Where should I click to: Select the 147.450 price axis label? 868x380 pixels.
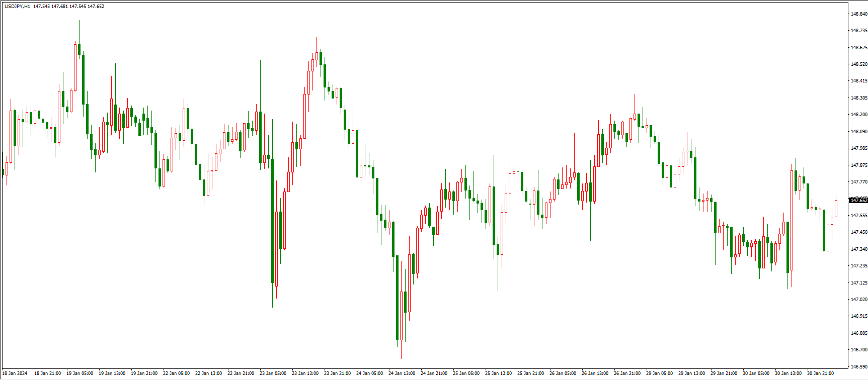tap(858, 232)
